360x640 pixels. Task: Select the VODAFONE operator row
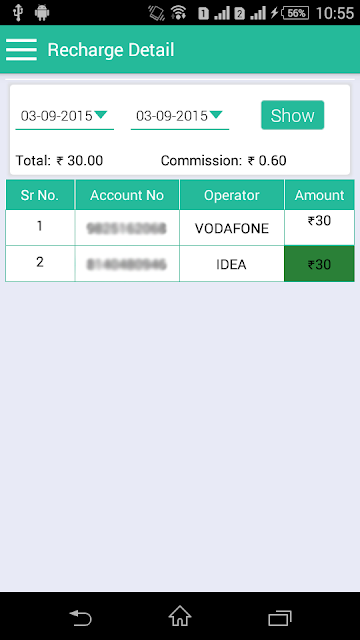tap(180, 228)
